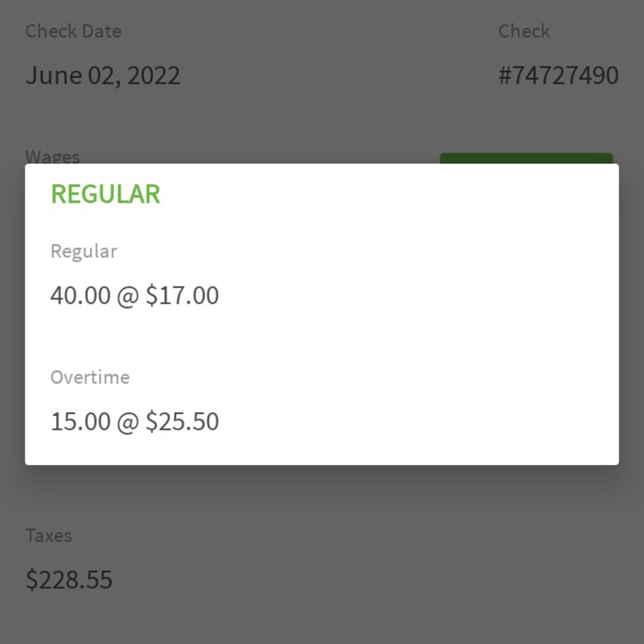Click the Wages label behind the popup
This screenshot has height=644, width=644.
(52, 157)
